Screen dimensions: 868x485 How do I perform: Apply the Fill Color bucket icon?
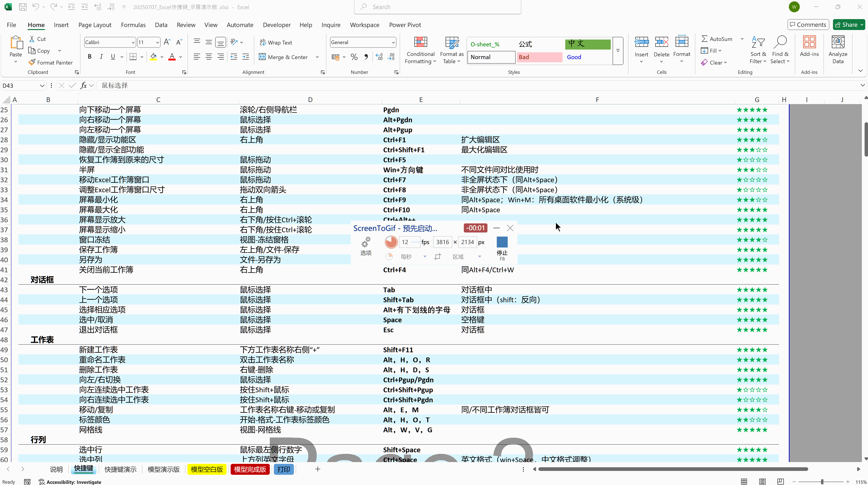[x=153, y=57]
